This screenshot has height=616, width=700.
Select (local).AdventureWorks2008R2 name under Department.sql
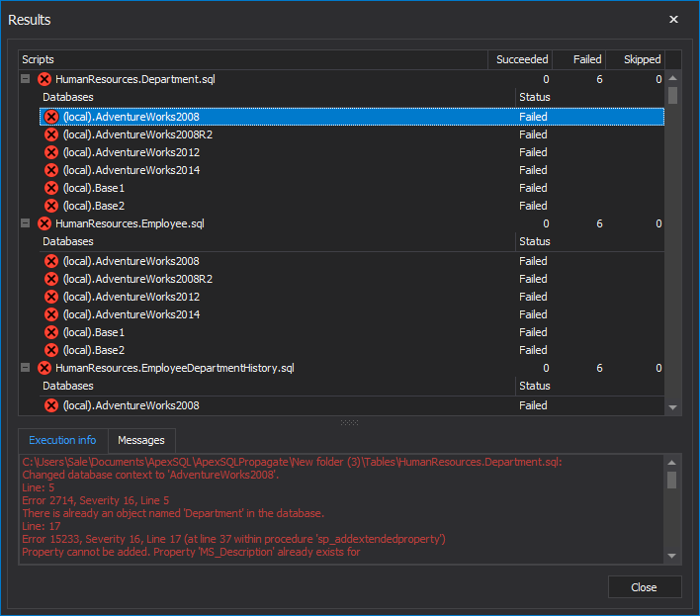point(138,134)
